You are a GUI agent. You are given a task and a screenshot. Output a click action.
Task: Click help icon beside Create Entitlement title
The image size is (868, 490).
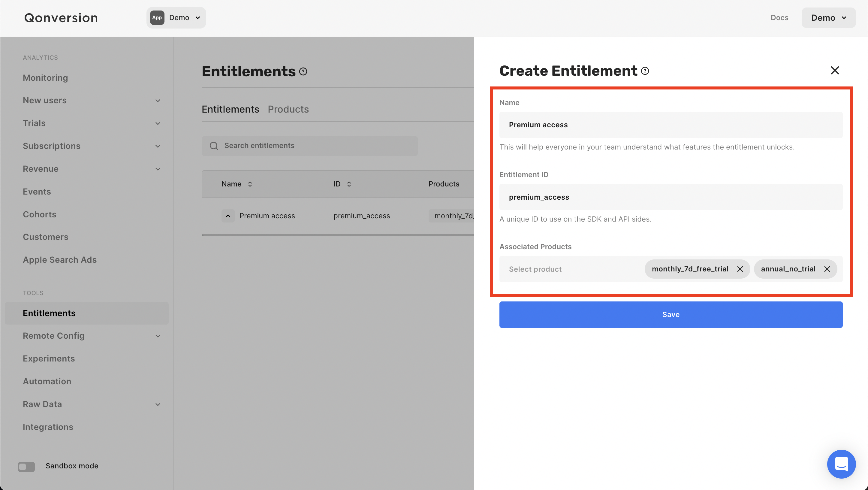pos(645,71)
